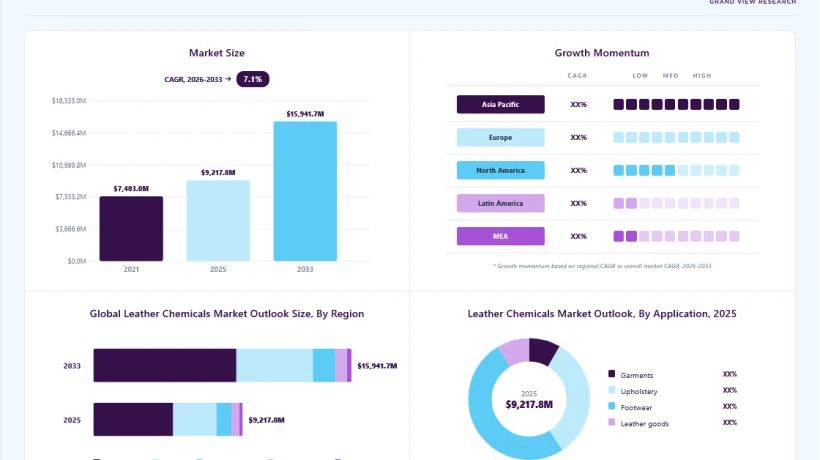
Task: Click the "$18,333.0M" axis value
Action: 69,100
